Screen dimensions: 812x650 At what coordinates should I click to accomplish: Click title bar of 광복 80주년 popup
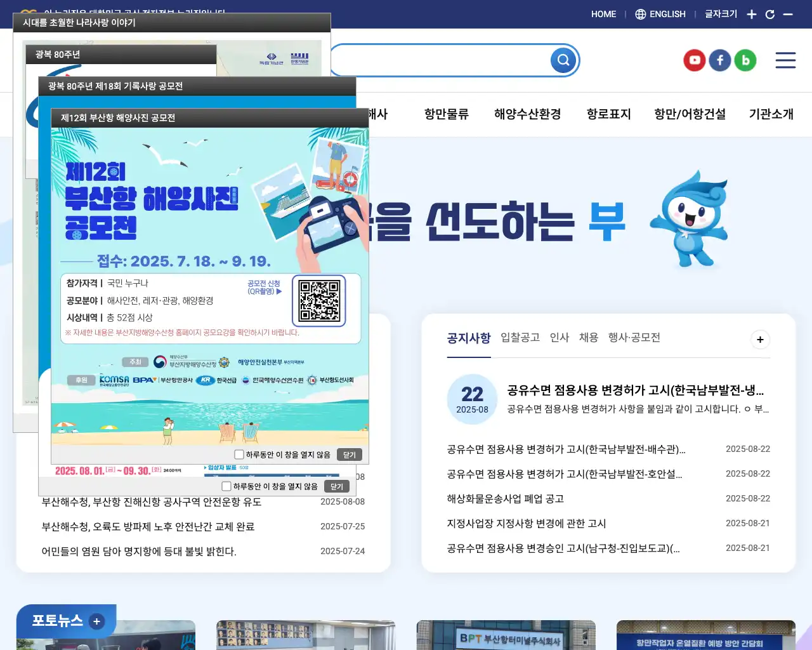point(121,55)
